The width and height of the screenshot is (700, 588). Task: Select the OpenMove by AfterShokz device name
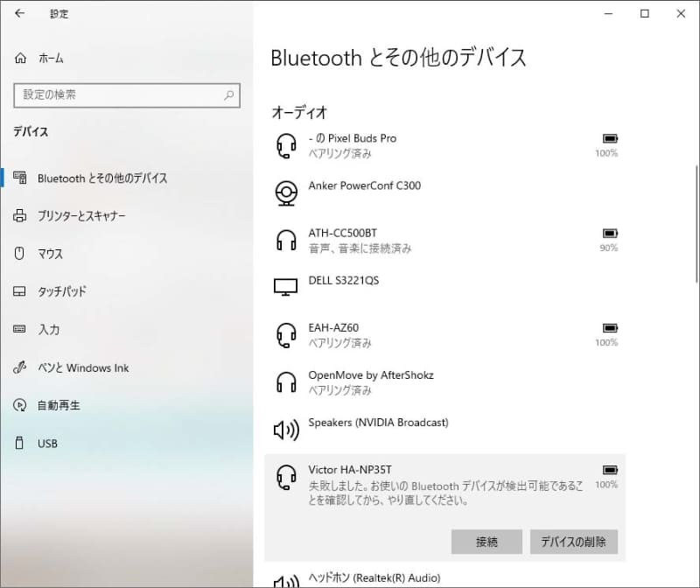coord(371,375)
